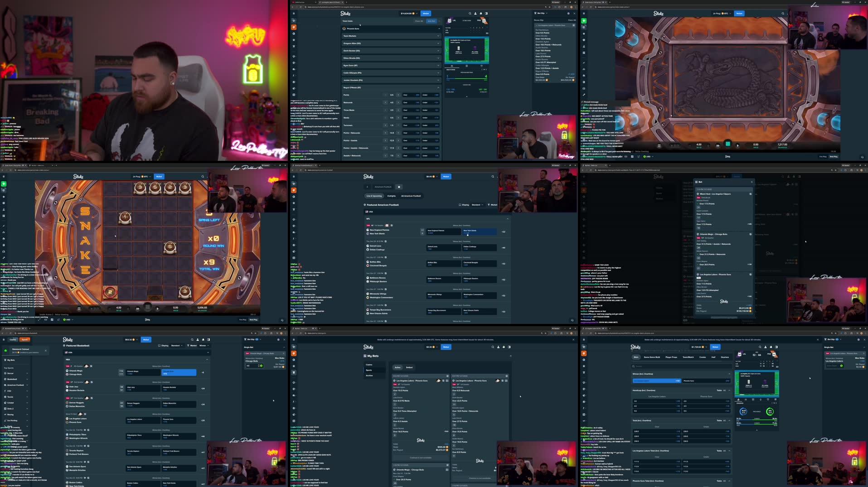Viewport: 868px width, 487px height.
Task: Toggle the boost checkbox next to Buffalo Bills game
Action: coord(386,257)
